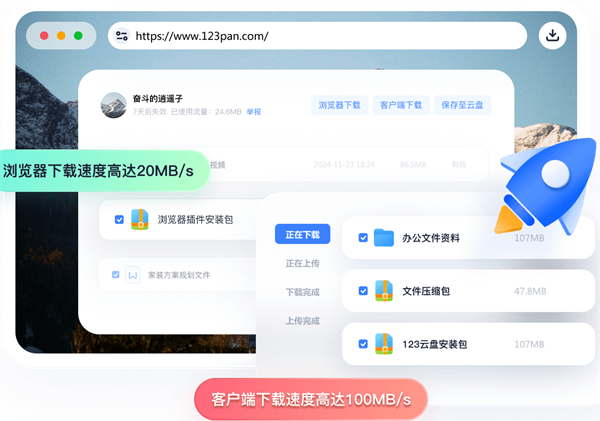Image resolution: width=600 pixels, height=421 pixels.
Task: Toggle the 办公文件资料 checkbox
Action: tap(362, 238)
